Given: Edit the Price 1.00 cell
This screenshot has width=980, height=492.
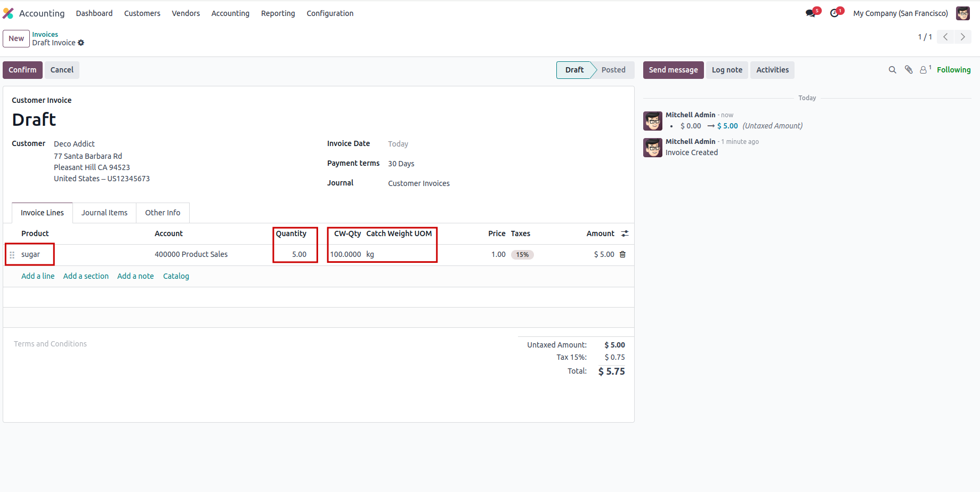Looking at the screenshot, I should 498,254.
